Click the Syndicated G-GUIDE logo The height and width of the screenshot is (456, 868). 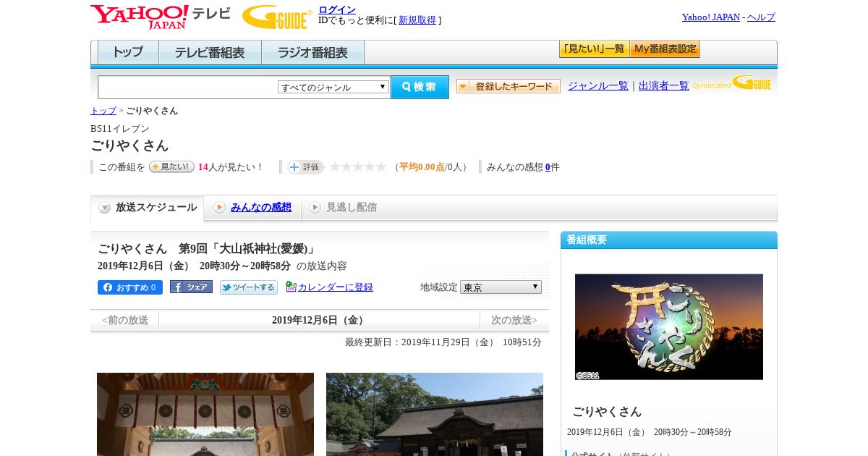click(732, 83)
